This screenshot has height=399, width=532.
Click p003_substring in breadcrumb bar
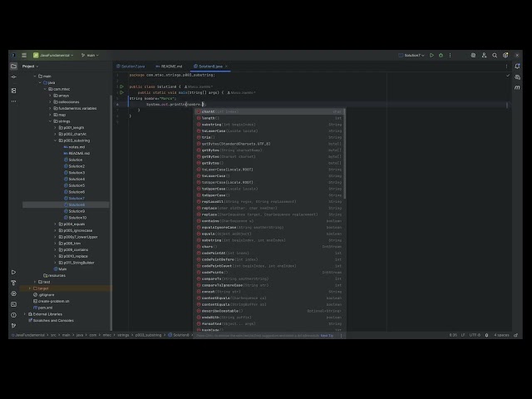[148, 335]
